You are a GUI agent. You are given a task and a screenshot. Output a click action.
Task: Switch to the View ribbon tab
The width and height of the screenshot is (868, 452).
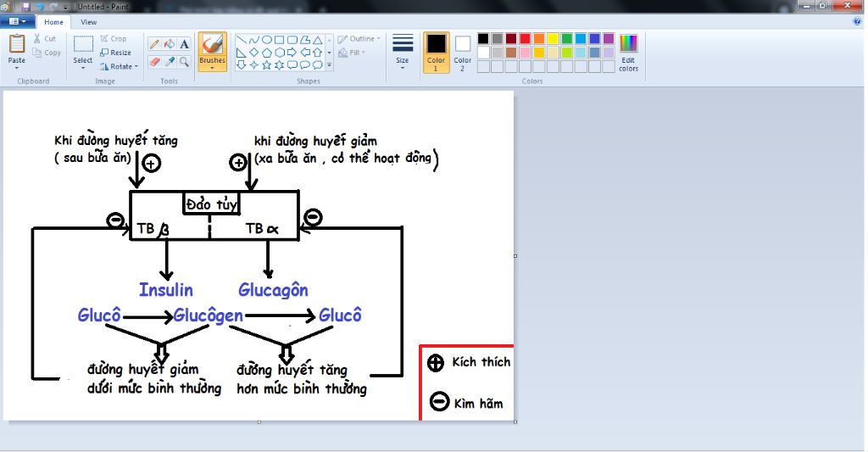pos(88,22)
